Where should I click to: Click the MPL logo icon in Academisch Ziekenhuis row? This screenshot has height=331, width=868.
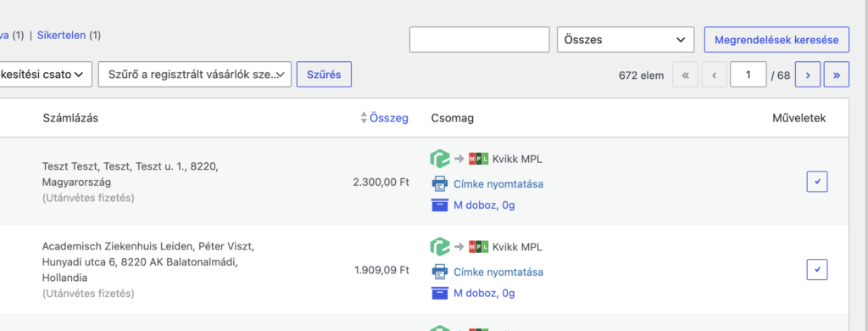(478, 247)
